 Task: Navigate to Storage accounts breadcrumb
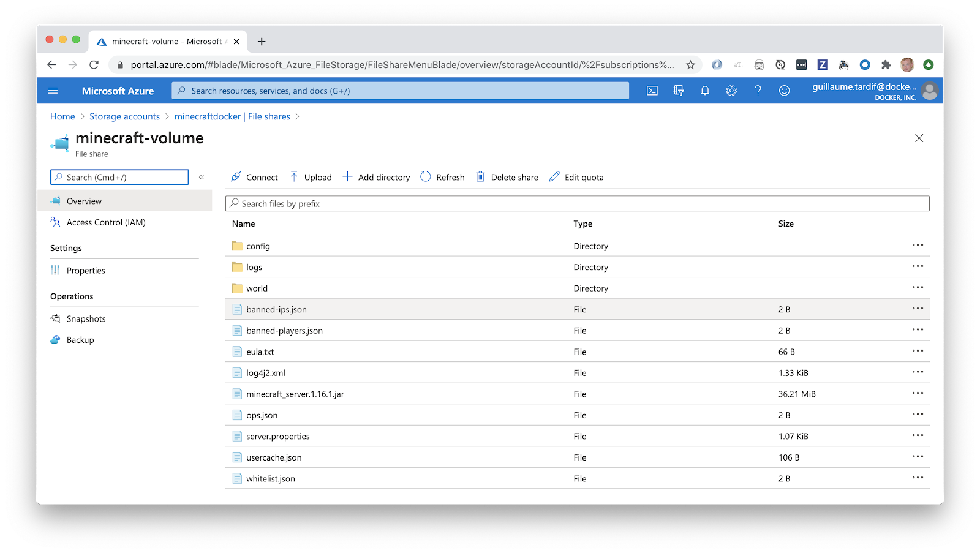point(124,116)
